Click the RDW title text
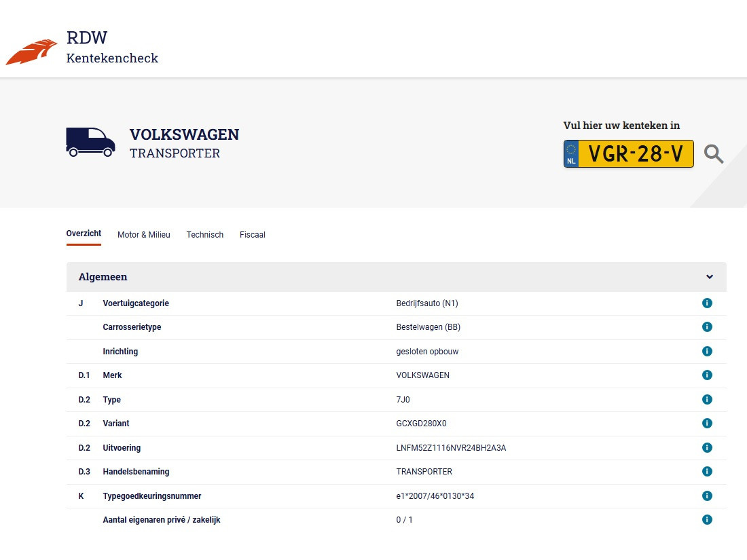747x560 pixels. [x=87, y=37]
